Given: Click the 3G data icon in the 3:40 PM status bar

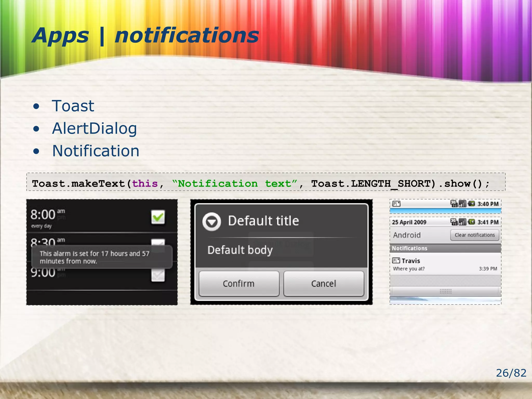Looking at the screenshot, I should point(454,204).
